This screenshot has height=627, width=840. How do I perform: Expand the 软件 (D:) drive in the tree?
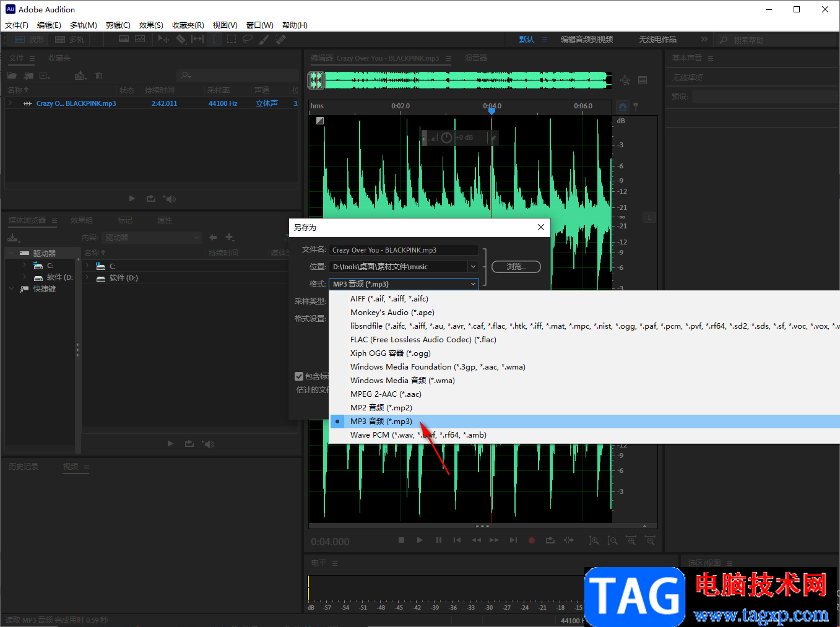(x=25, y=277)
